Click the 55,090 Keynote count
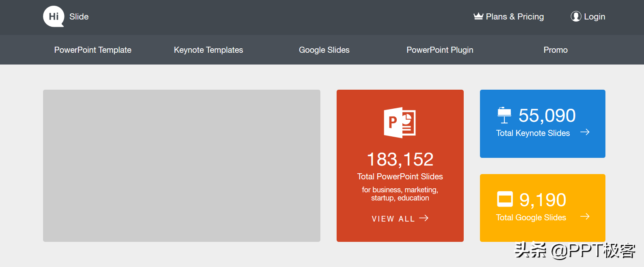This screenshot has height=267, width=644. point(547,116)
